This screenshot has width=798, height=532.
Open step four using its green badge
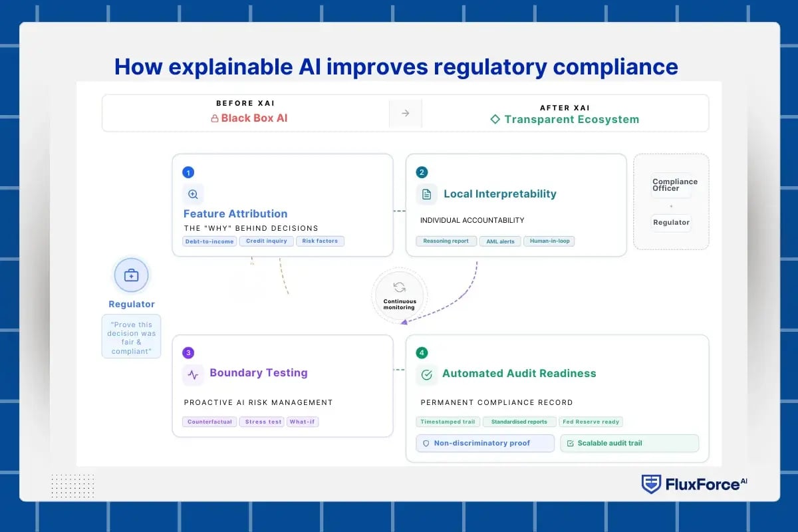point(422,351)
